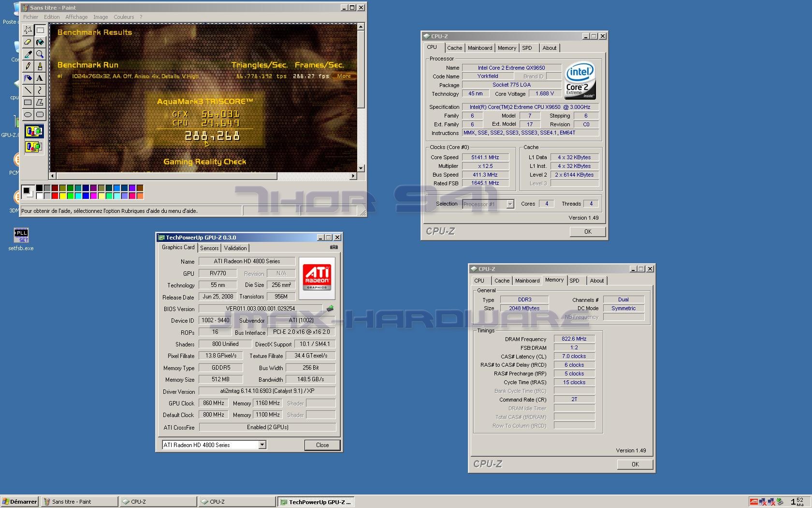The image size is (812, 508).
Task: Pick the Rounded rectangle tool
Action: click(x=40, y=115)
